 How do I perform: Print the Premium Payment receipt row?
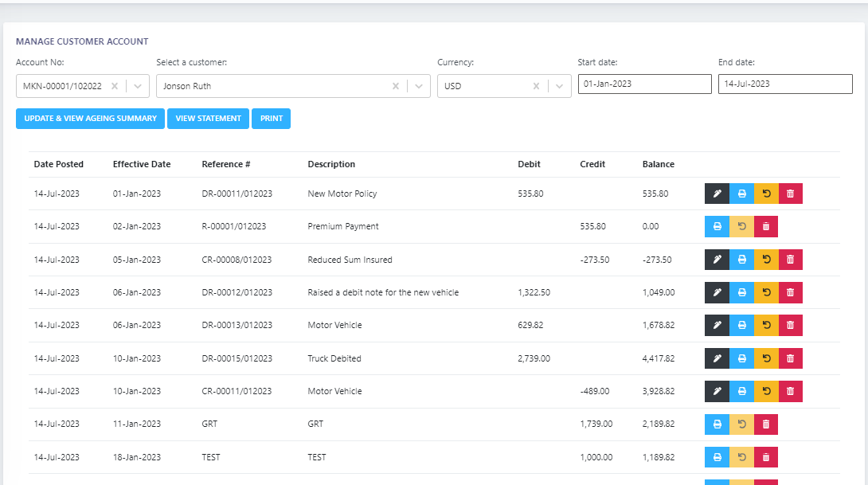click(717, 226)
